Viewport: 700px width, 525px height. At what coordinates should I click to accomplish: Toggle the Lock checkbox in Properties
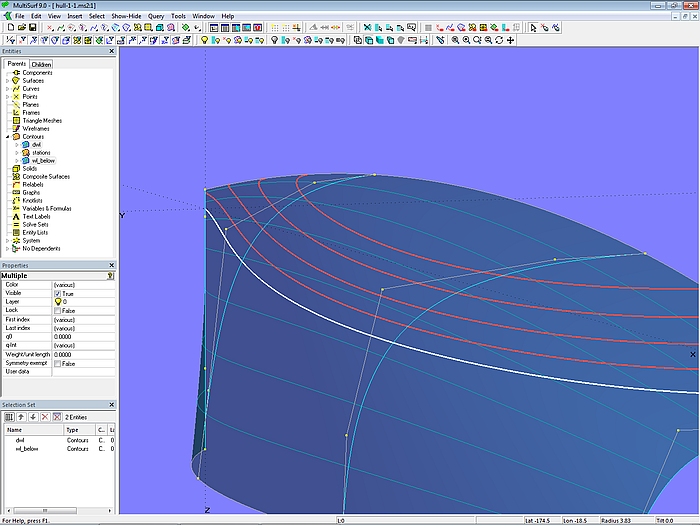tap(57, 310)
